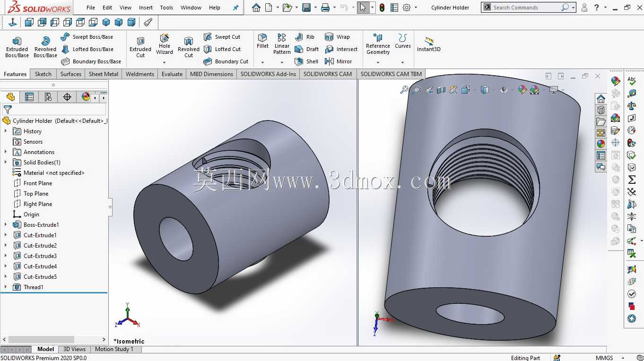Open the Curves tool
Viewport: 644px width, 361px height.
point(403,41)
